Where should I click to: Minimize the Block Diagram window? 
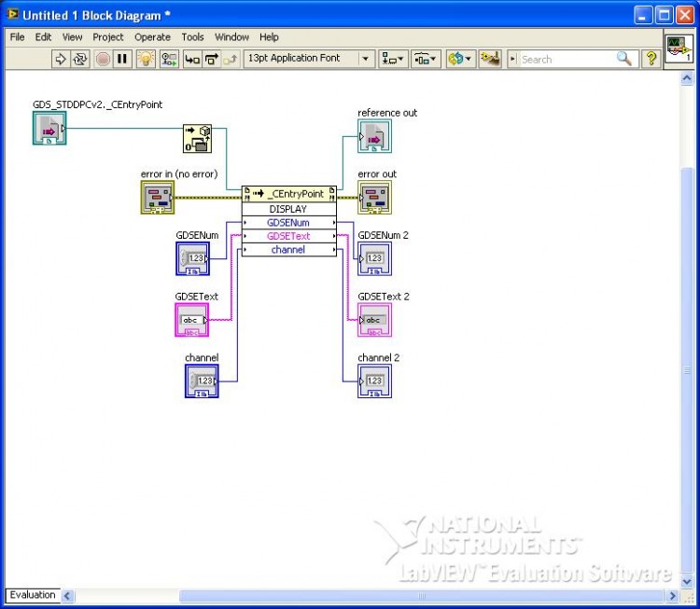tap(643, 15)
